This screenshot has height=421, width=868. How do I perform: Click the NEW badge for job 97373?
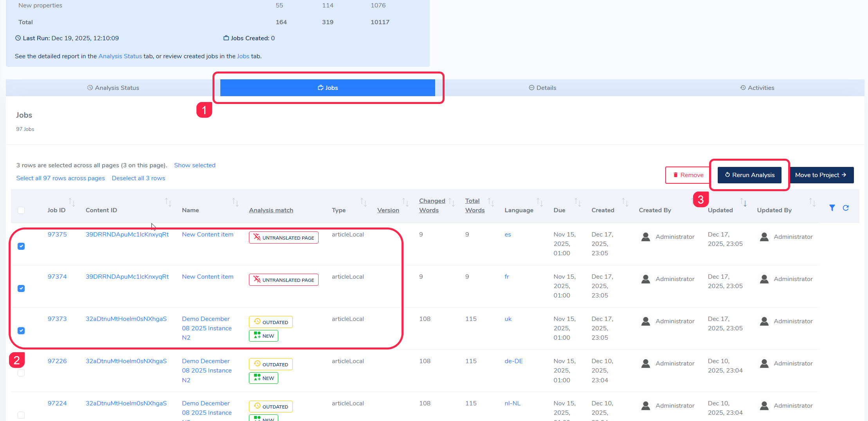(264, 336)
